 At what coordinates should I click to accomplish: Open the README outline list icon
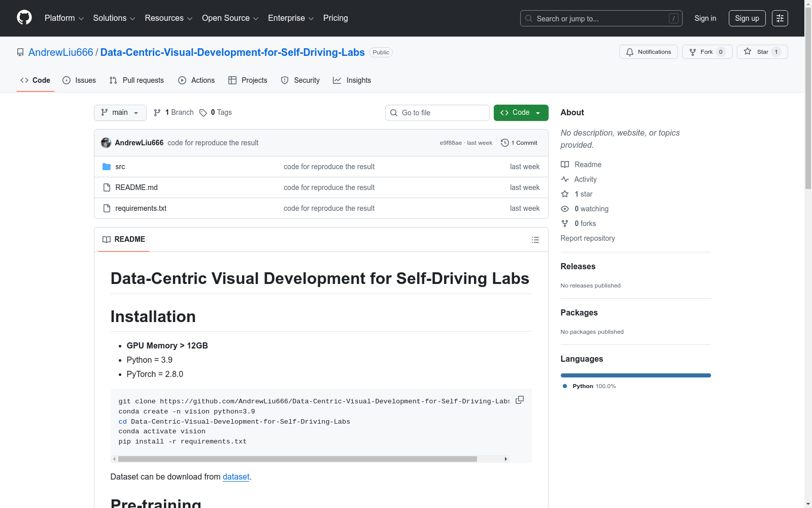click(x=535, y=240)
